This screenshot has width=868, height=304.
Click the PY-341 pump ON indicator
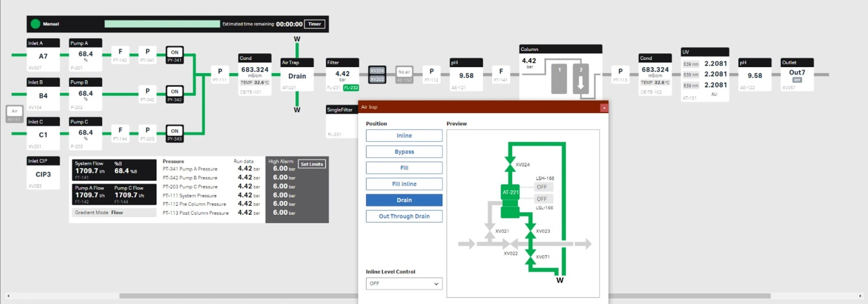[x=174, y=52]
